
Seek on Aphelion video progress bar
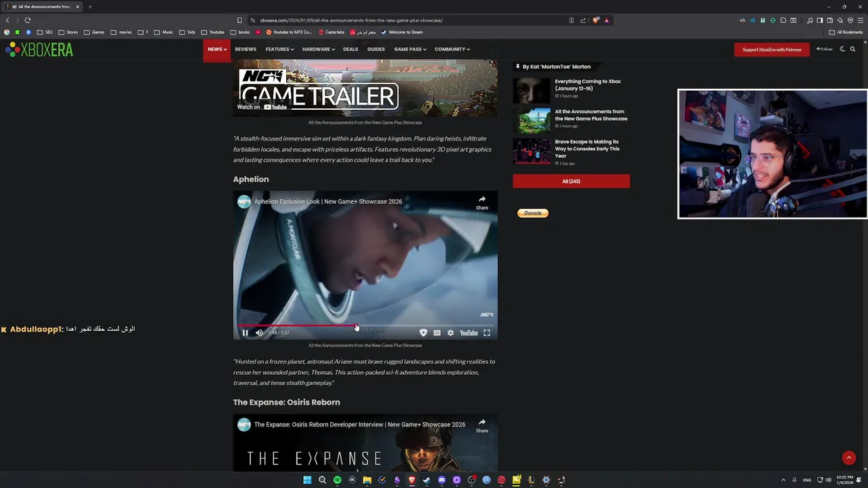click(365, 325)
